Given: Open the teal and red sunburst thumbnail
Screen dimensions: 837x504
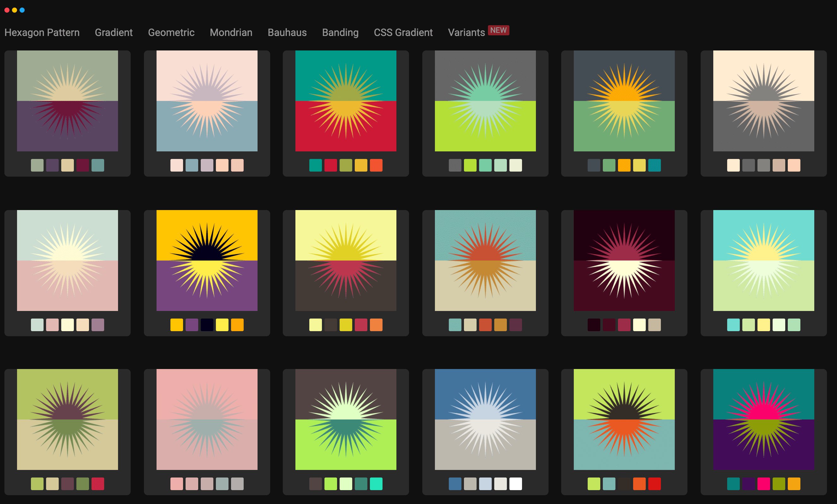Looking at the screenshot, I should click(346, 101).
